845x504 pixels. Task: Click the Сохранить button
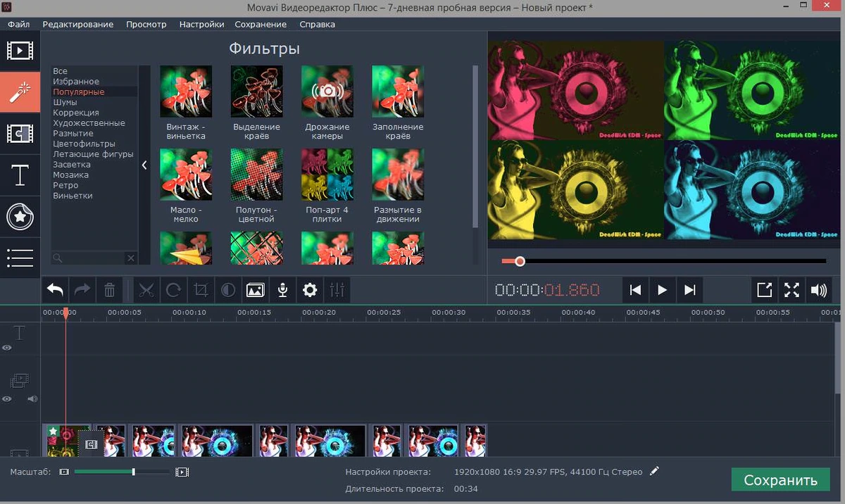[781, 480]
